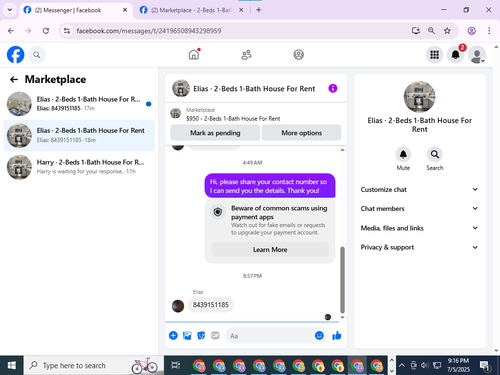
Task: Expand Privacy & support section
Action: 419,247
